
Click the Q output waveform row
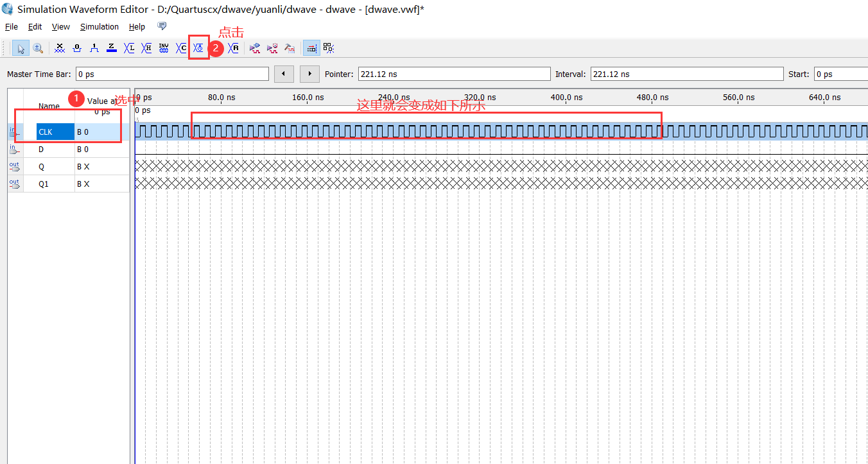(x=501, y=166)
